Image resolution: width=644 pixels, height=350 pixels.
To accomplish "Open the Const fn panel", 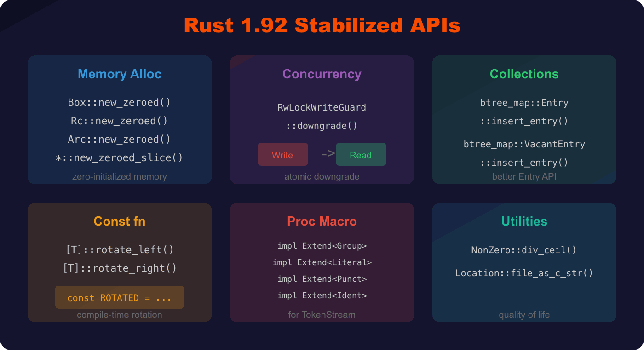I will point(120,221).
